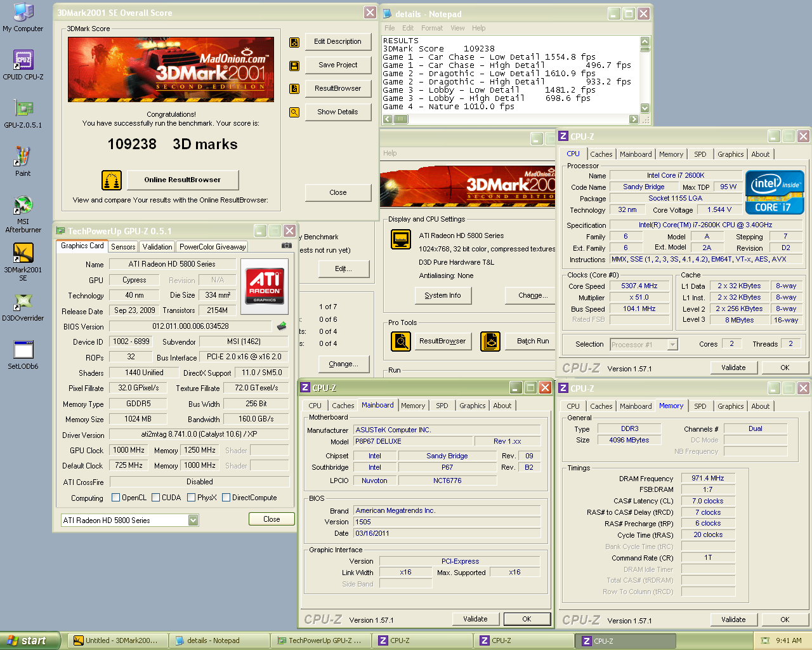
Task: Click icon beside ResultBrowser in score window
Action: (294, 89)
